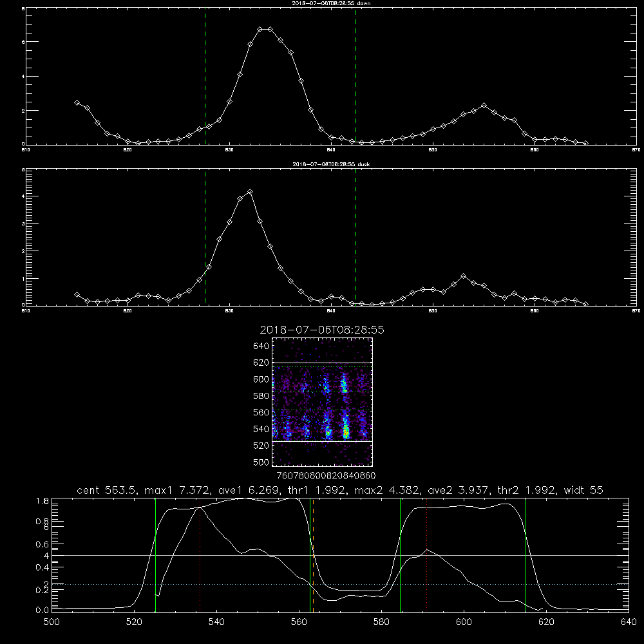Select the secondary peak diamond in the dawn plot
The image size is (644, 644).
tap(484, 106)
